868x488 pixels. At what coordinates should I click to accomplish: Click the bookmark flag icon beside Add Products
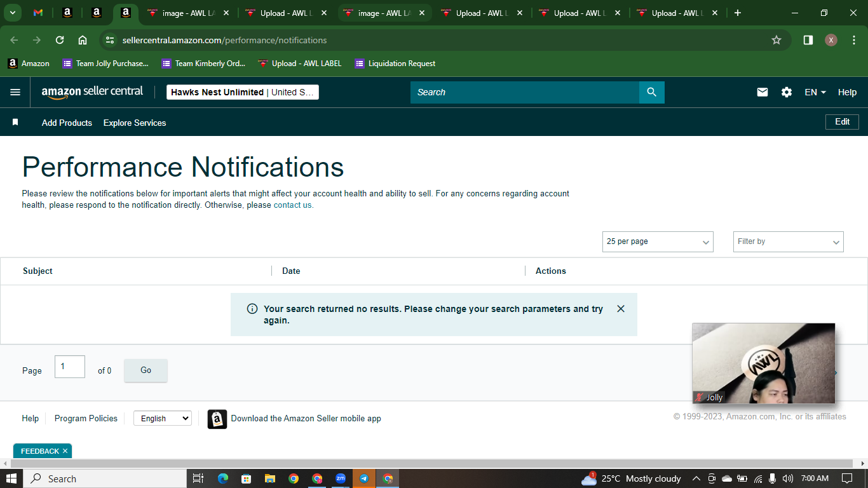[x=15, y=122]
